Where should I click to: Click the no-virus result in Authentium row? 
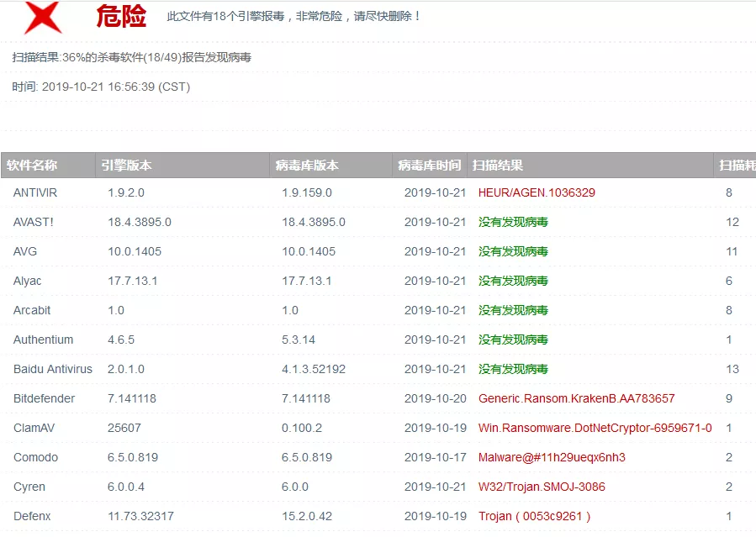pos(513,340)
